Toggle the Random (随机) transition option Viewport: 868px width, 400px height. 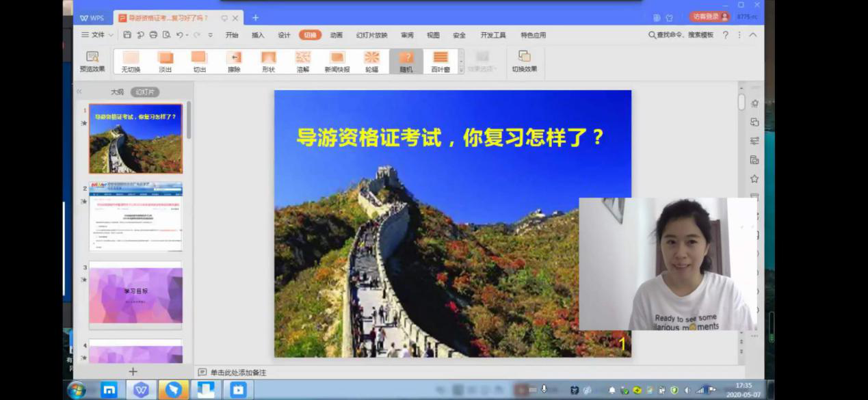(x=406, y=60)
